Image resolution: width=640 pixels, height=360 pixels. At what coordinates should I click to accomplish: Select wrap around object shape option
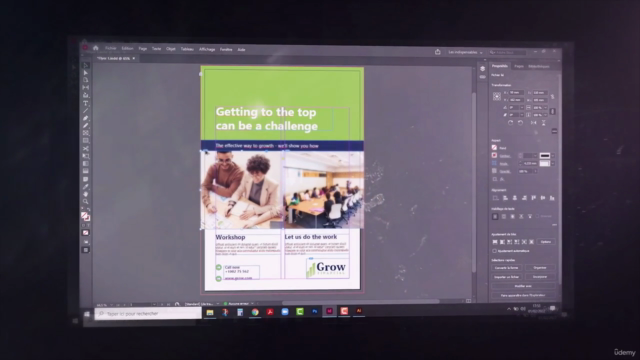513,216
